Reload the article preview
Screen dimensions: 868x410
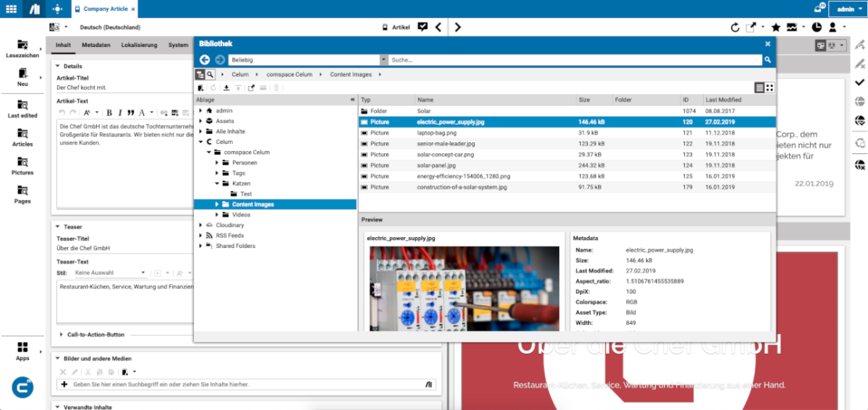click(x=735, y=27)
